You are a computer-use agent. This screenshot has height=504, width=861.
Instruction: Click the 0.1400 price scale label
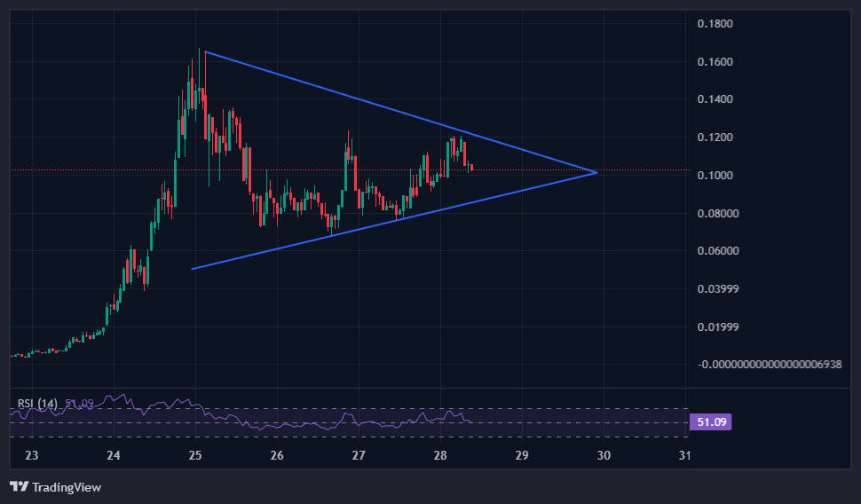tap(714, 99)
